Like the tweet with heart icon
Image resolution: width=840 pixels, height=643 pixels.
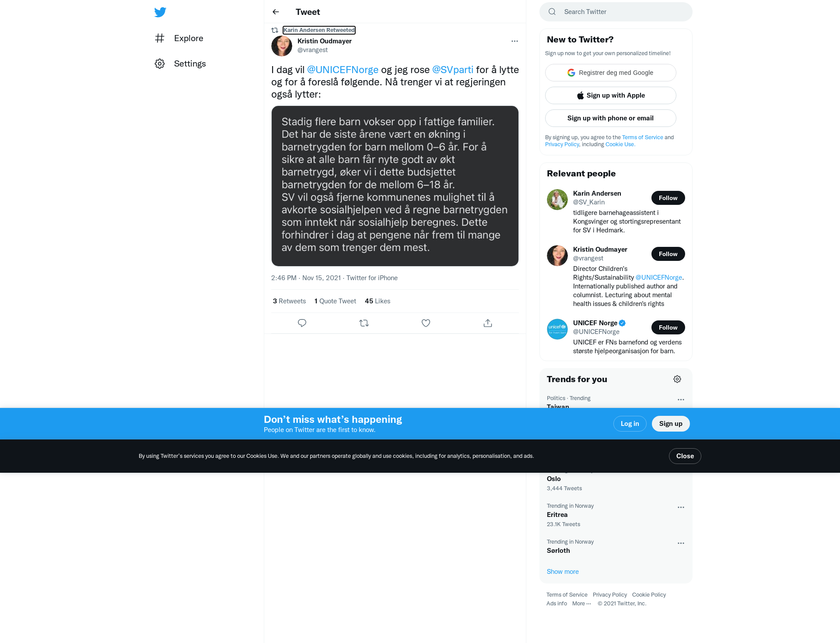(x=426, y=323)
